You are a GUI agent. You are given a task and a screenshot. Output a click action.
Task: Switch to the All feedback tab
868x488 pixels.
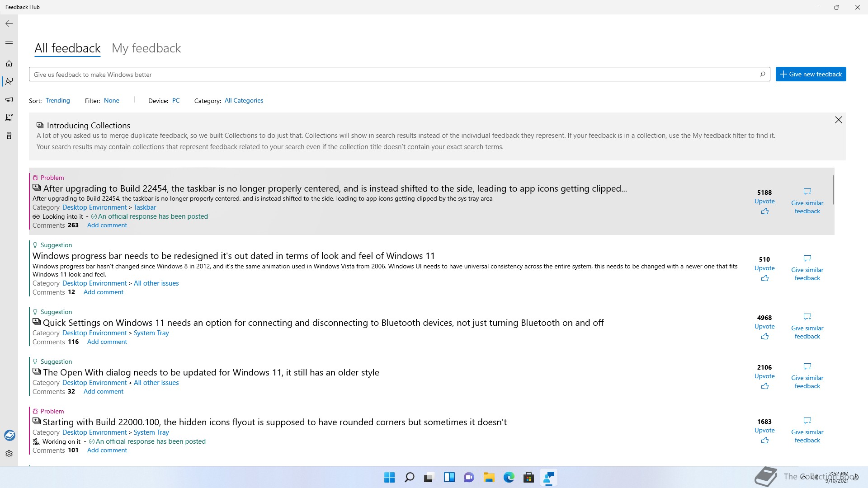pyautogui.click(x=67, y=48)
